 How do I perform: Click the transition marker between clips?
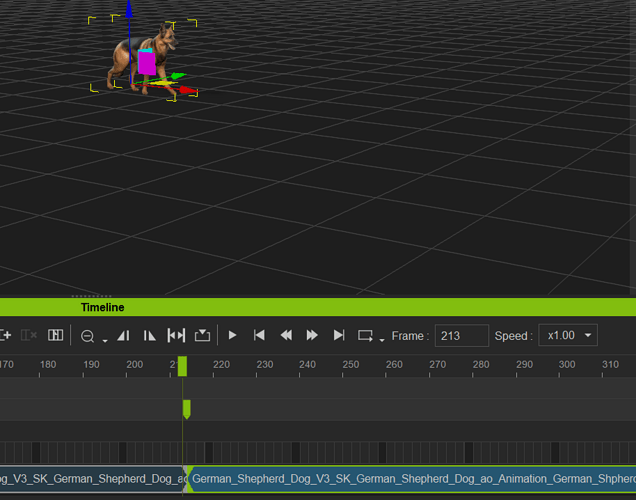pyautogui.click(x=187, y=479)
